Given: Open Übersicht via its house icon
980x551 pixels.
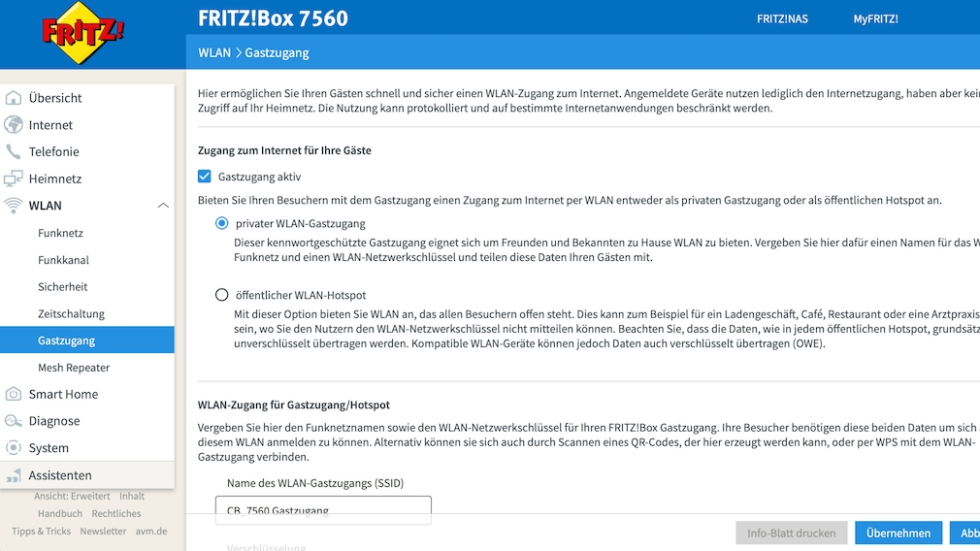Looking at the screenshot, I should [14, 98].
